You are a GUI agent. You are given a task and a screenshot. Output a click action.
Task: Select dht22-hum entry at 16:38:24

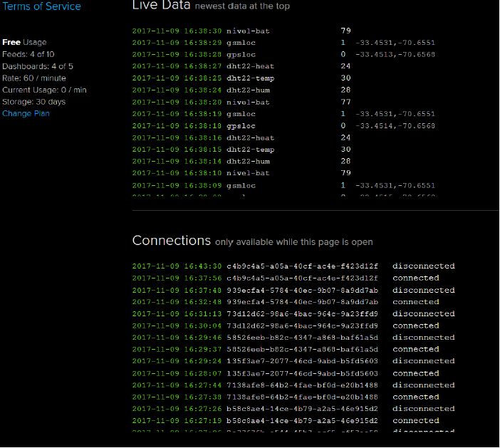(x=248, y=90)
